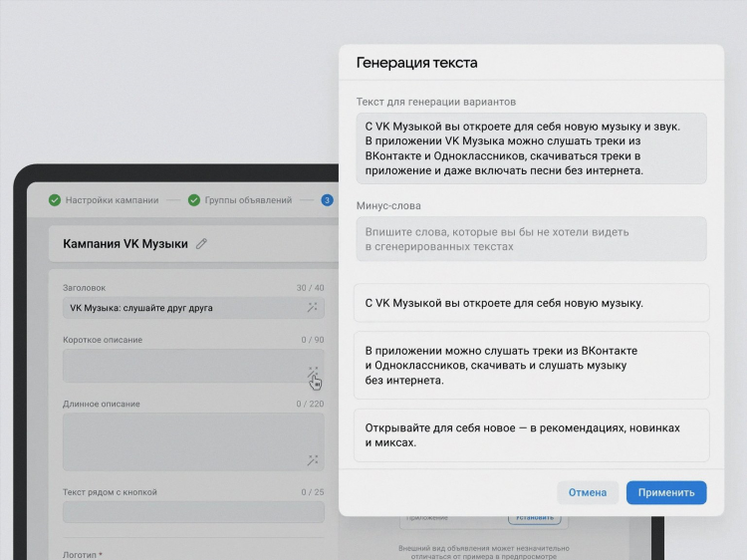The height and width of the screenshot is (560, 747).
Task: Click the '0 / 90' character counter
Action: point(313,340)
